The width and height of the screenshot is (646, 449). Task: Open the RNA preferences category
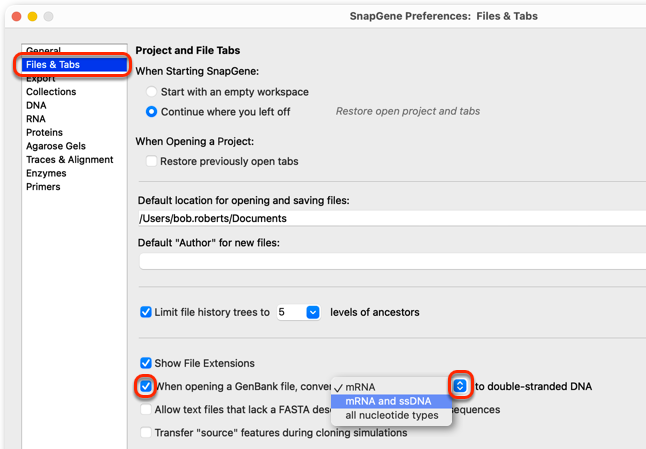click(36, 119)
